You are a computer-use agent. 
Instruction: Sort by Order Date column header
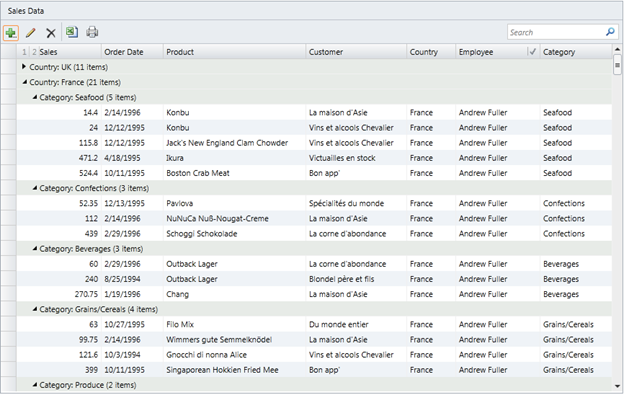132,52
